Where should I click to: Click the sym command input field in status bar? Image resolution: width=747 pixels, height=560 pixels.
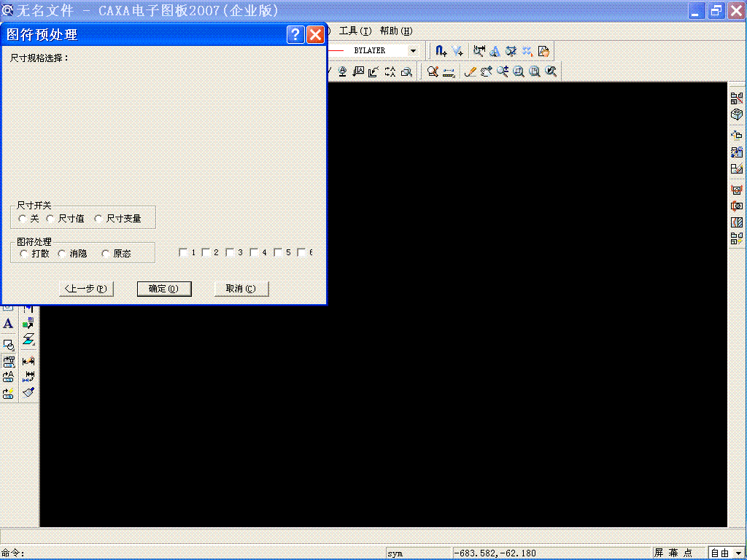click(x=418, y=553)
